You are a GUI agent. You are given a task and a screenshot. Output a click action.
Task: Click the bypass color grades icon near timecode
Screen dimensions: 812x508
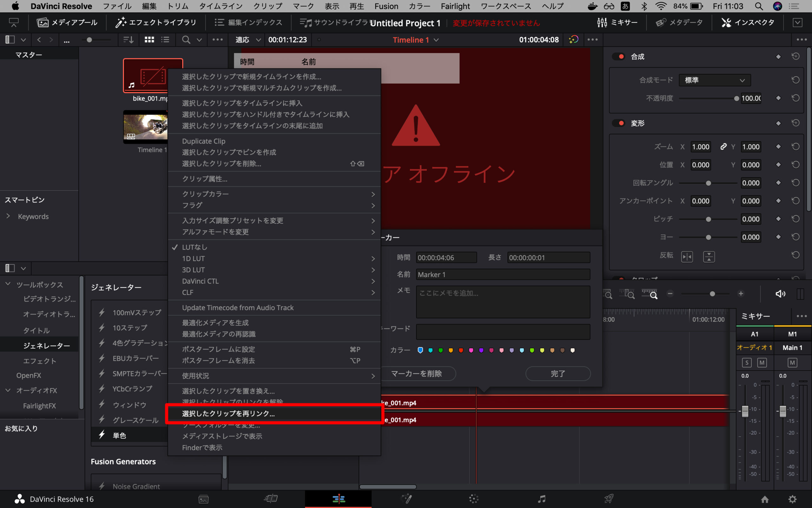(573, 40)
